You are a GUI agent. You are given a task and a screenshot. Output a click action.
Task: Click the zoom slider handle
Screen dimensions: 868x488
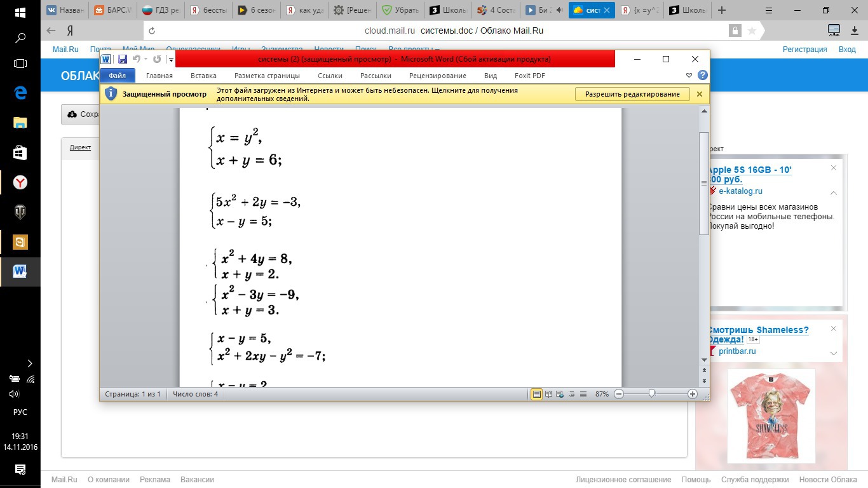(651, 394)
